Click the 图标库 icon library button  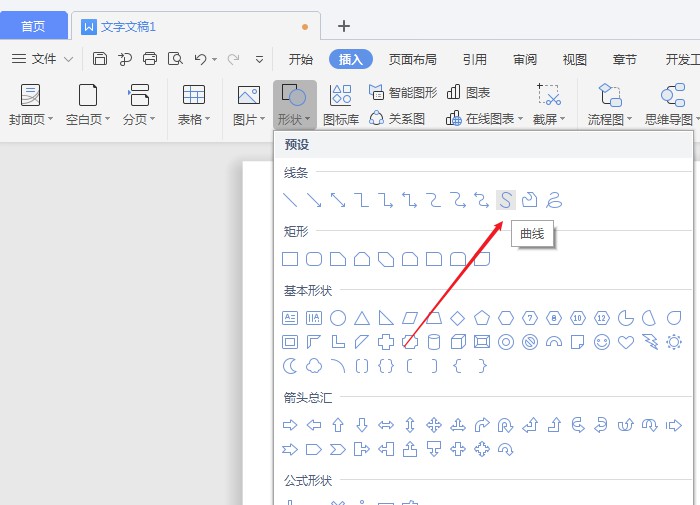341,105
